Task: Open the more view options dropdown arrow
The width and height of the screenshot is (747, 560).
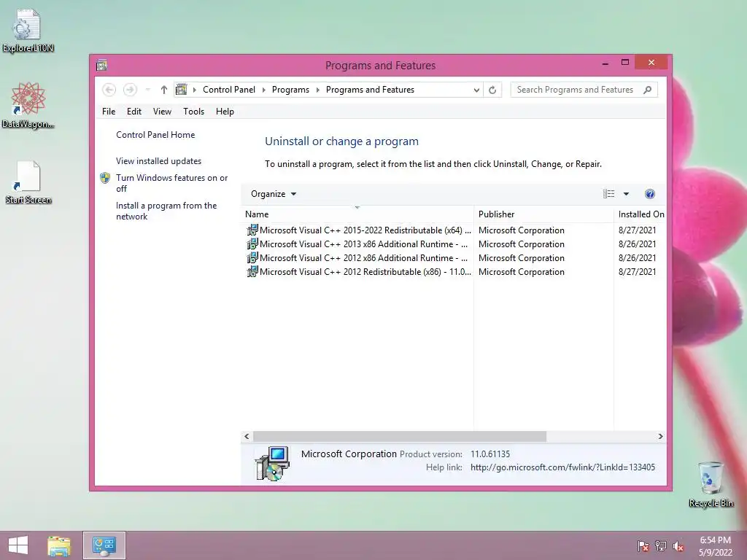Action: (x=626, y=194)
